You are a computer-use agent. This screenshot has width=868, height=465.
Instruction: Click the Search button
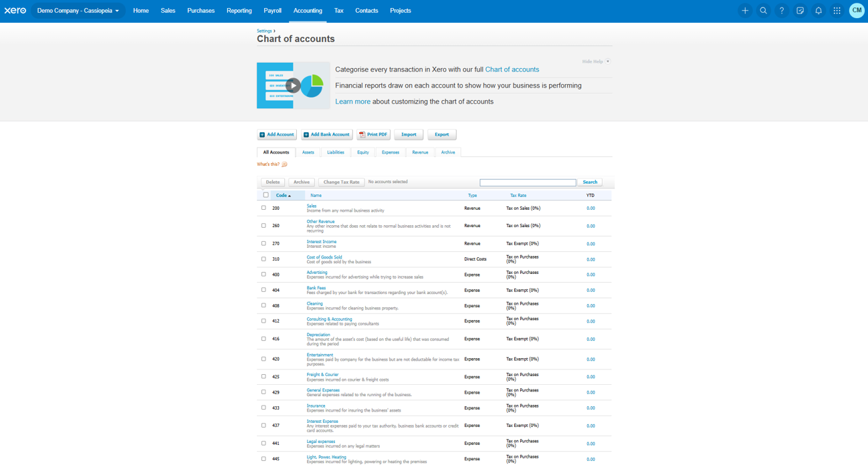click(590, 182)
